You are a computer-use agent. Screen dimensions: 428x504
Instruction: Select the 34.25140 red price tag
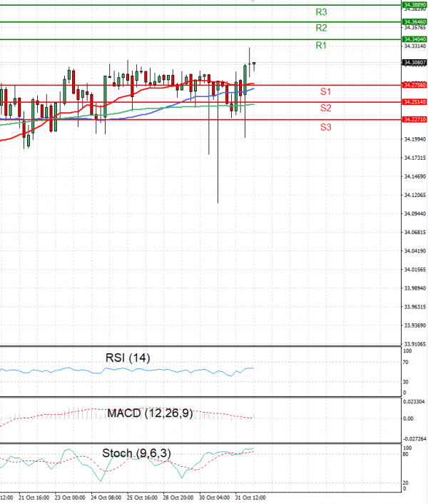(x=414, y=102)
